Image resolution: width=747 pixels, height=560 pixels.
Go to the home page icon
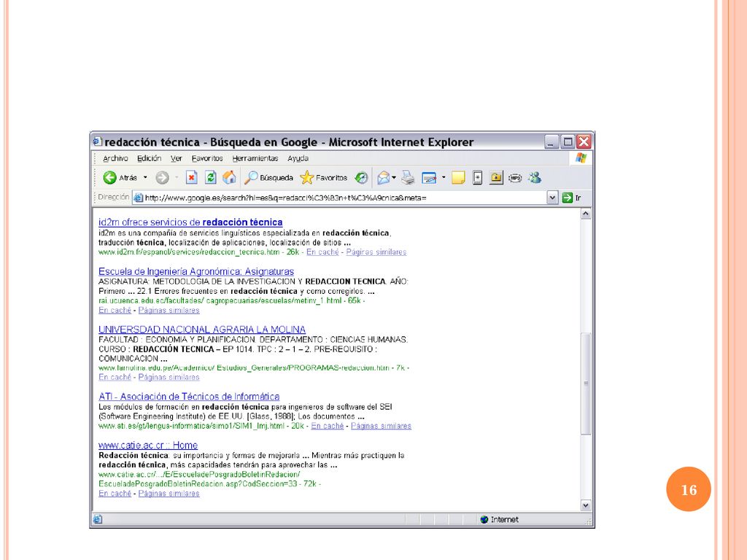click(229, 178)
